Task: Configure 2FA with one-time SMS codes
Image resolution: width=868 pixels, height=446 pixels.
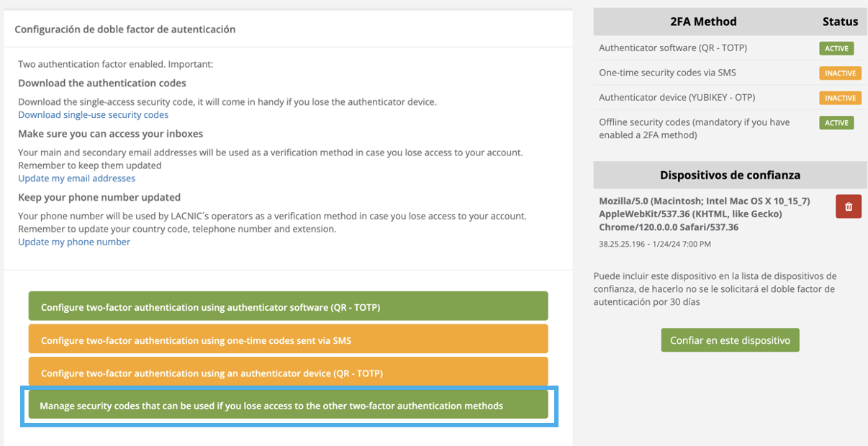Action: click(288, 340)
